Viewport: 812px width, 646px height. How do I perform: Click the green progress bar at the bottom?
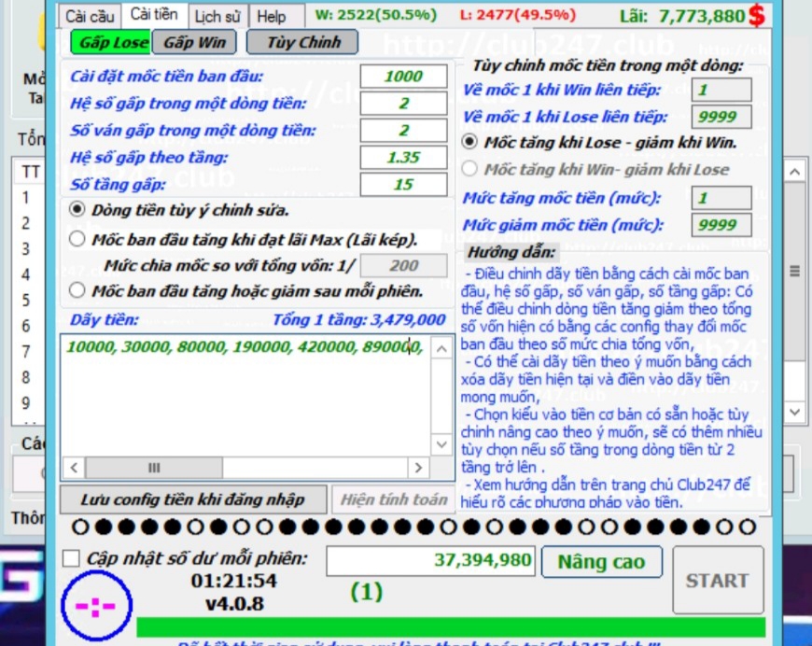(x=451, y=627)
